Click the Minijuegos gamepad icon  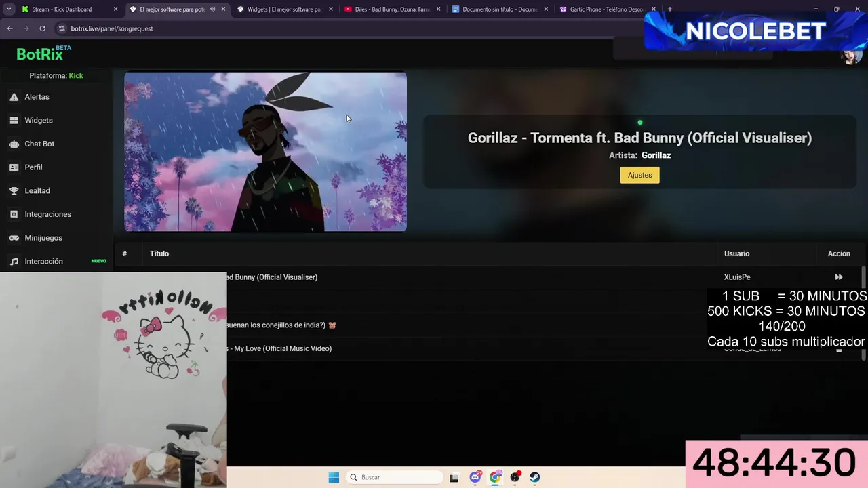tap(14, 238)
